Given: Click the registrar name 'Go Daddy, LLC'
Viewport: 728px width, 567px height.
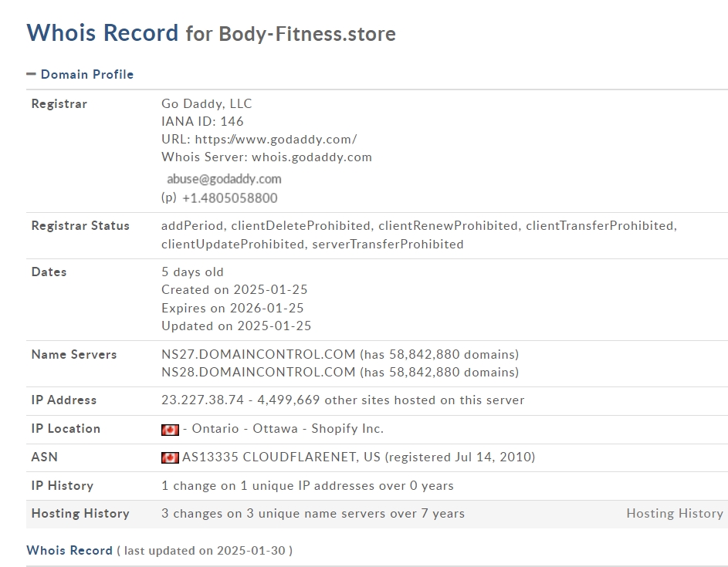Looking at the screenshot, I should tap(207, 103).
